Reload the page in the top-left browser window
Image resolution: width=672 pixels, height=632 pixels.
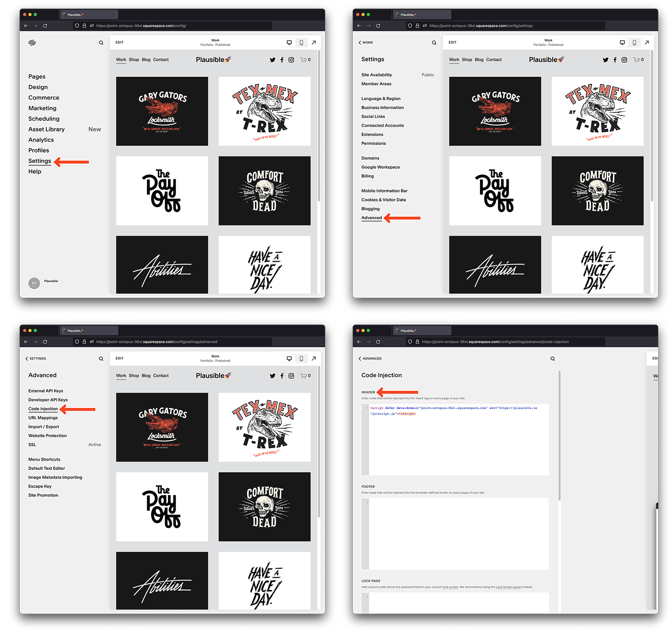pos(45,26)
